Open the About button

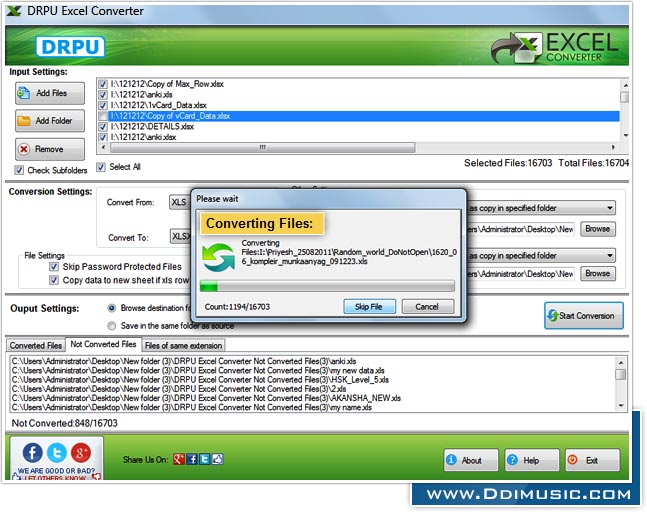[471, 460]
